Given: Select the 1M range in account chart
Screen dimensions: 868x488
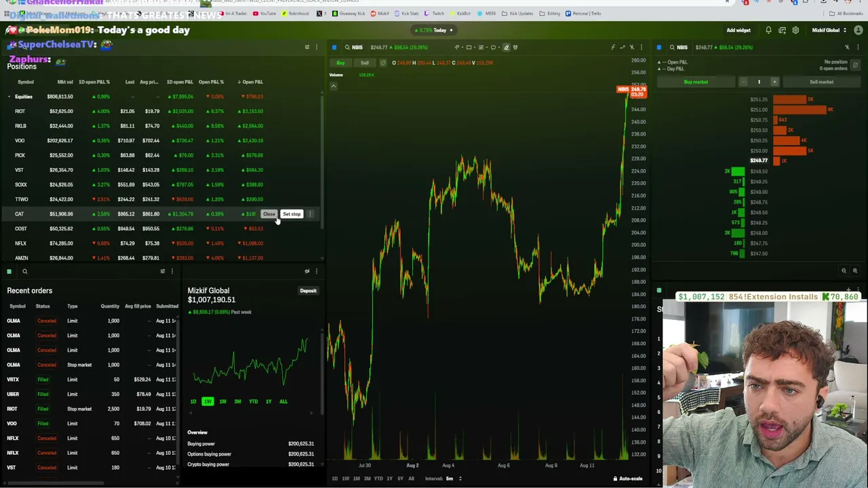Looking at the screenshot, I should click(222, 401).
